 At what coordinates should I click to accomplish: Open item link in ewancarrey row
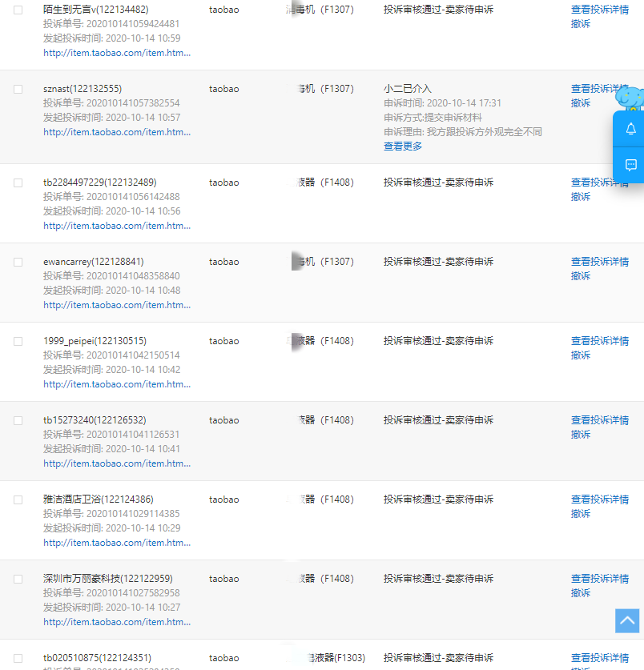117,305
